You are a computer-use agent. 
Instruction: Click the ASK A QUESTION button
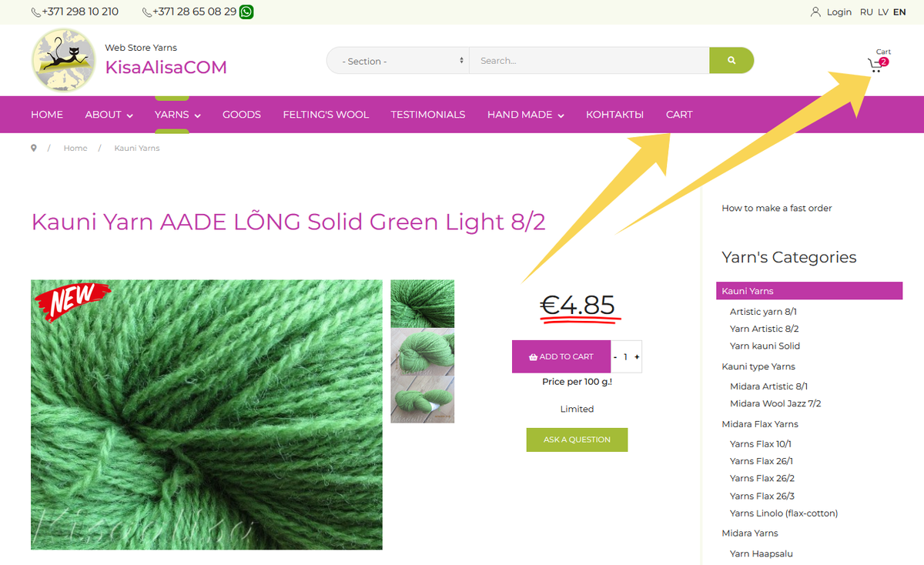coord(577,440)
